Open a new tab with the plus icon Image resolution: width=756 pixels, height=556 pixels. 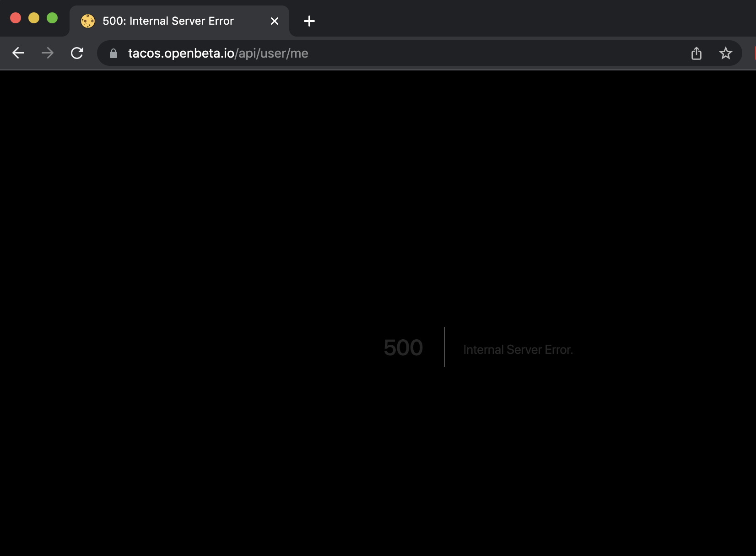[x=309, y=21]
